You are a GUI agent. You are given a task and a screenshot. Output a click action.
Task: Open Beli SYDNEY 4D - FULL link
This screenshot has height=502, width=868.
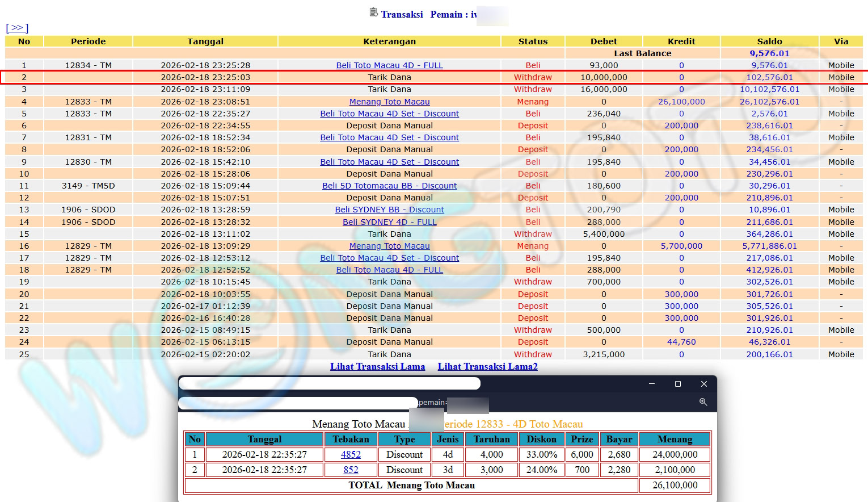[x=389, y=222]
